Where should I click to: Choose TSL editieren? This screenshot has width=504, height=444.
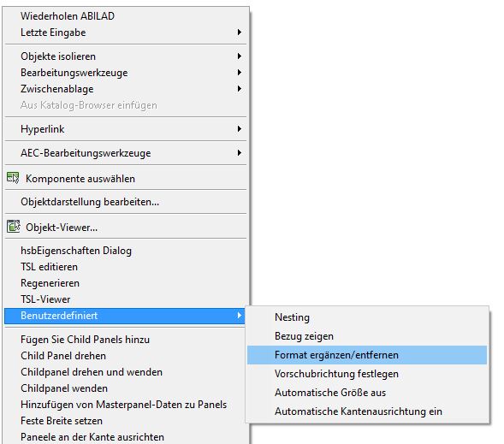125,267
